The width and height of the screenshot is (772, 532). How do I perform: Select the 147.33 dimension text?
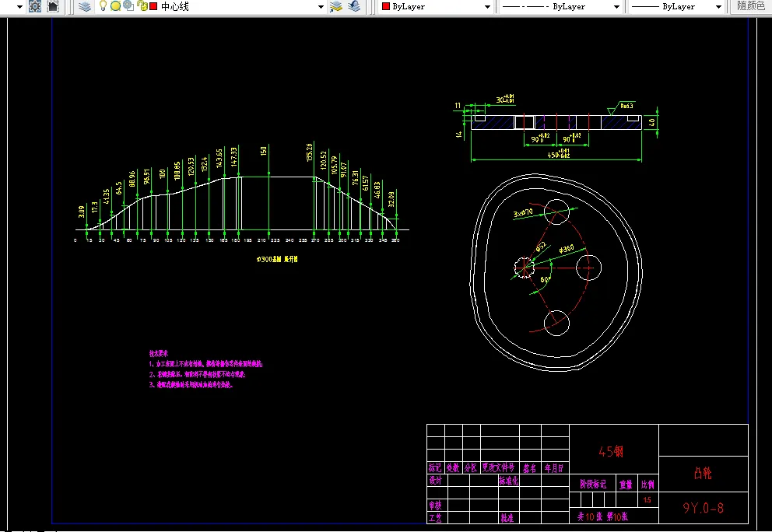(234, 156)
